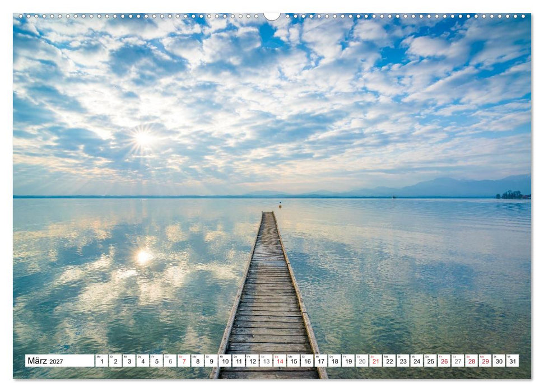Select day 2 in the calendar strip

point(115,361)
